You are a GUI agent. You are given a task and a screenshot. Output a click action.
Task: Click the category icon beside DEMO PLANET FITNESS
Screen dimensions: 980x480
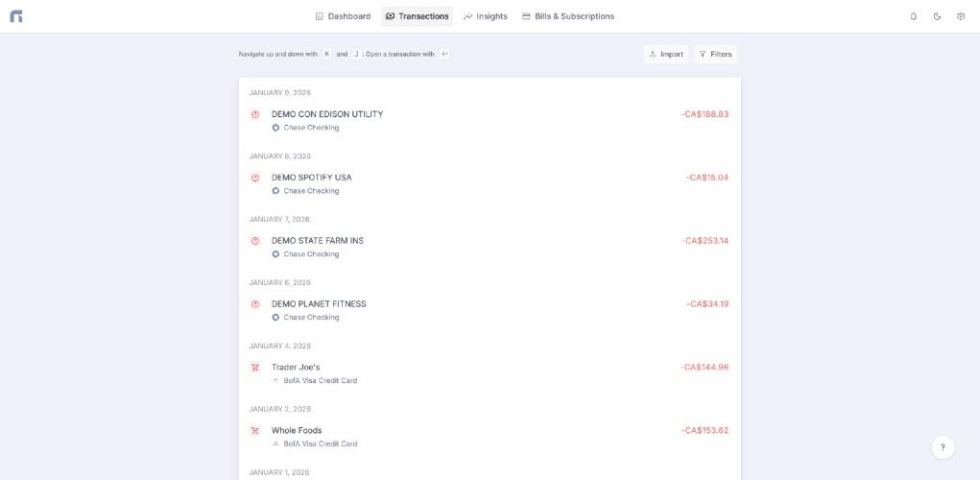[x=255, y=304]
